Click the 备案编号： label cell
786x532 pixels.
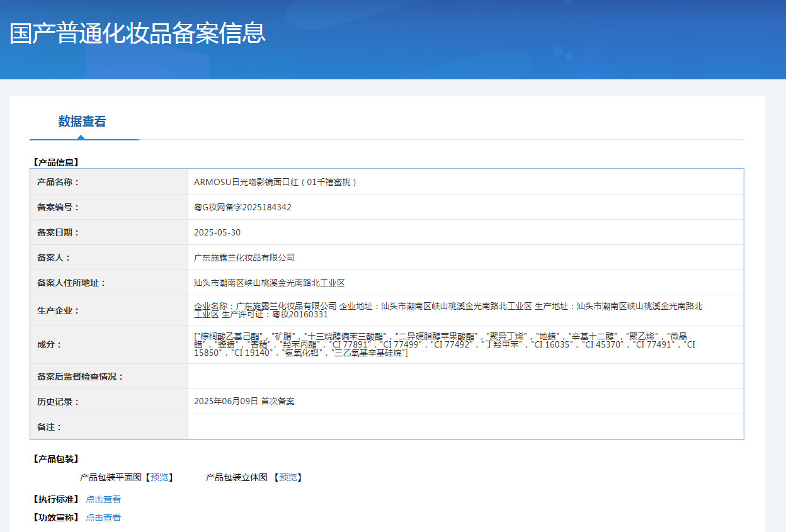[109, 207]
